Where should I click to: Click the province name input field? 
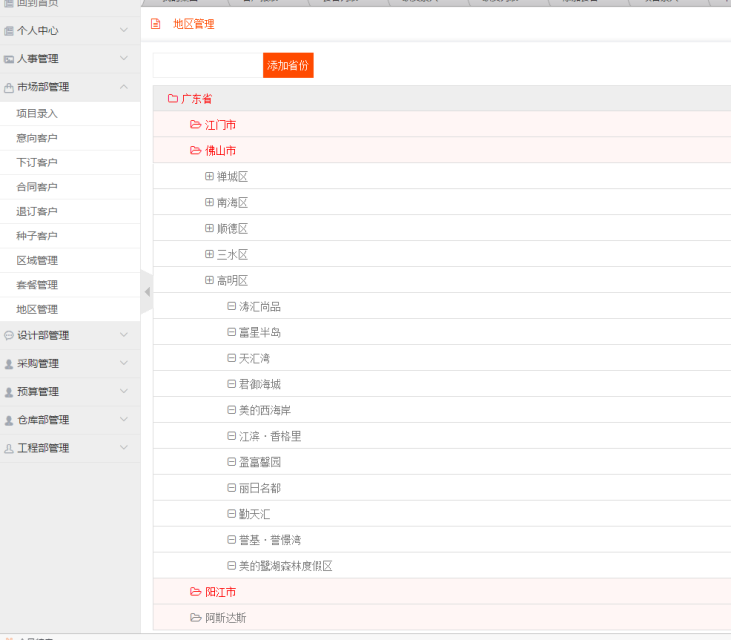(207, 65)
